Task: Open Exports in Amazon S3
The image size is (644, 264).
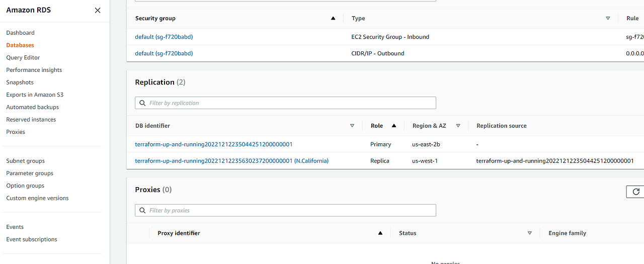Action: point(35,95)
